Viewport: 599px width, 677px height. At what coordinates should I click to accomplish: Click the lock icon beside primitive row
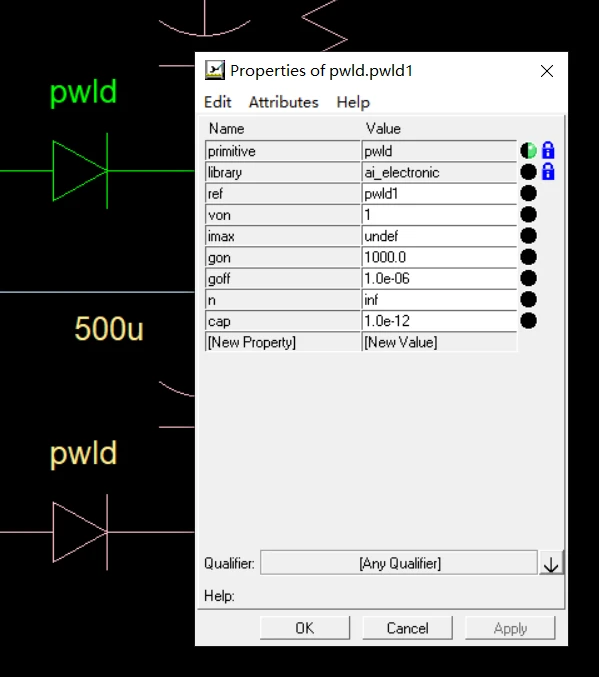[548, 150]
